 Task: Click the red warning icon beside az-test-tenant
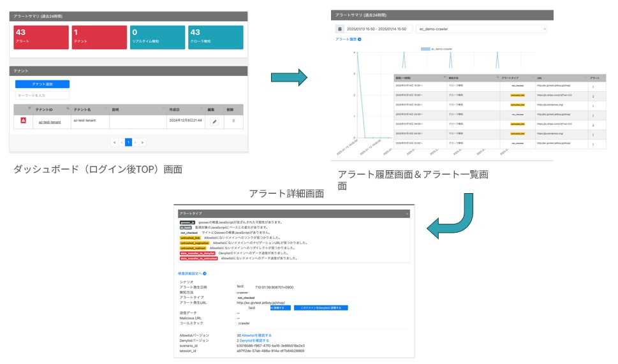(23, 121)
